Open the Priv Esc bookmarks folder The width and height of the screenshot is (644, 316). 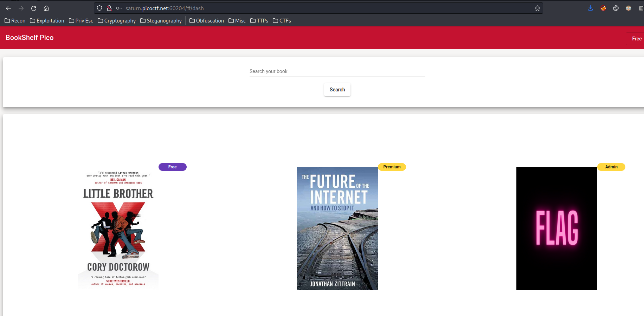[x=81, y=21]
